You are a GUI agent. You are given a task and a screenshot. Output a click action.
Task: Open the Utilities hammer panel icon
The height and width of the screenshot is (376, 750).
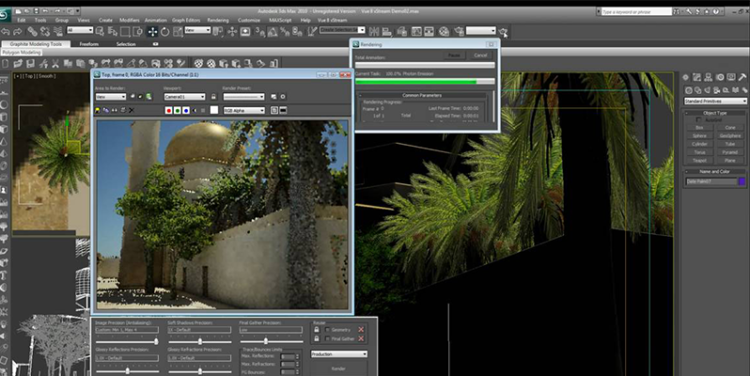pos(742,77)
